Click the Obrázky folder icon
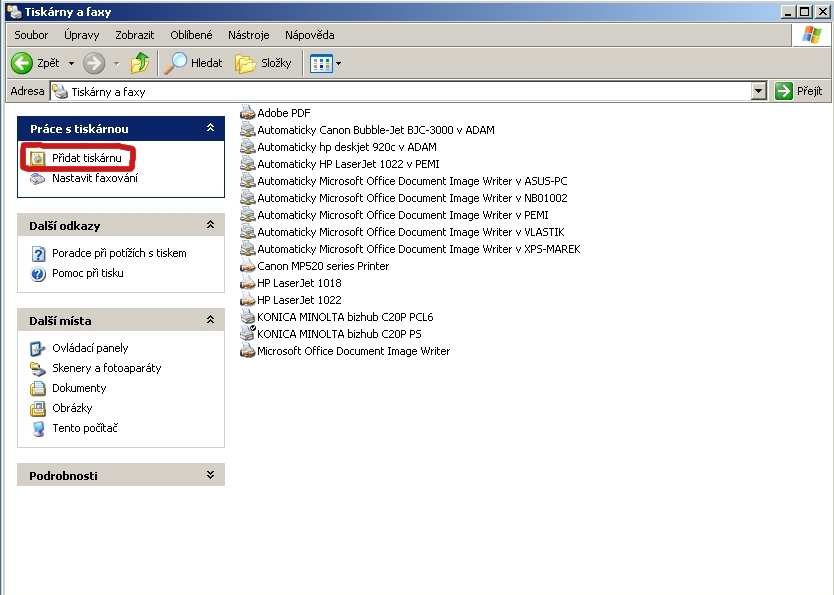 click(x=37, y=409)
